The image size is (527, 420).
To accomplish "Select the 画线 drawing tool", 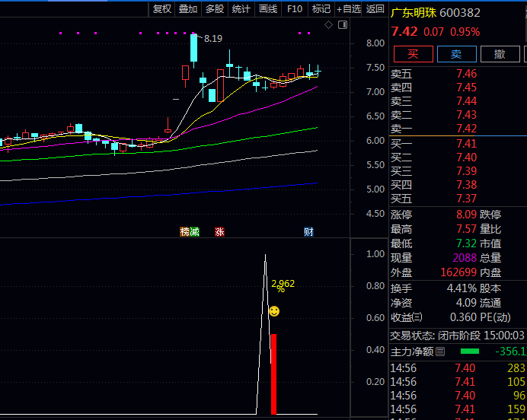I will (x=268, y=9).
